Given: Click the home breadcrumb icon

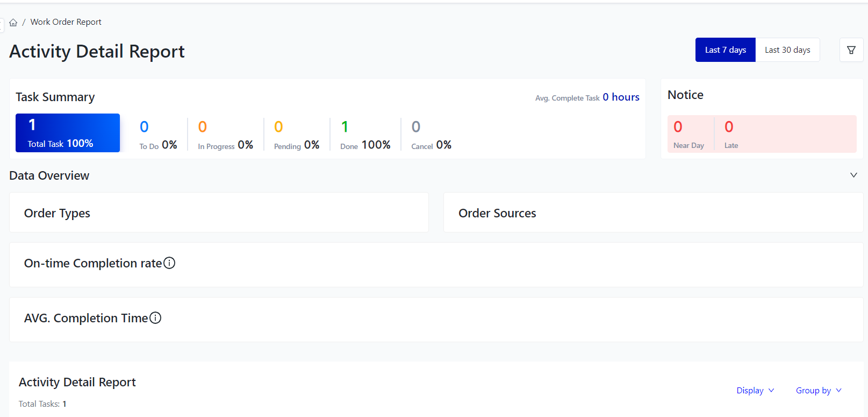Looking at the screenshot, I should 13,23.
